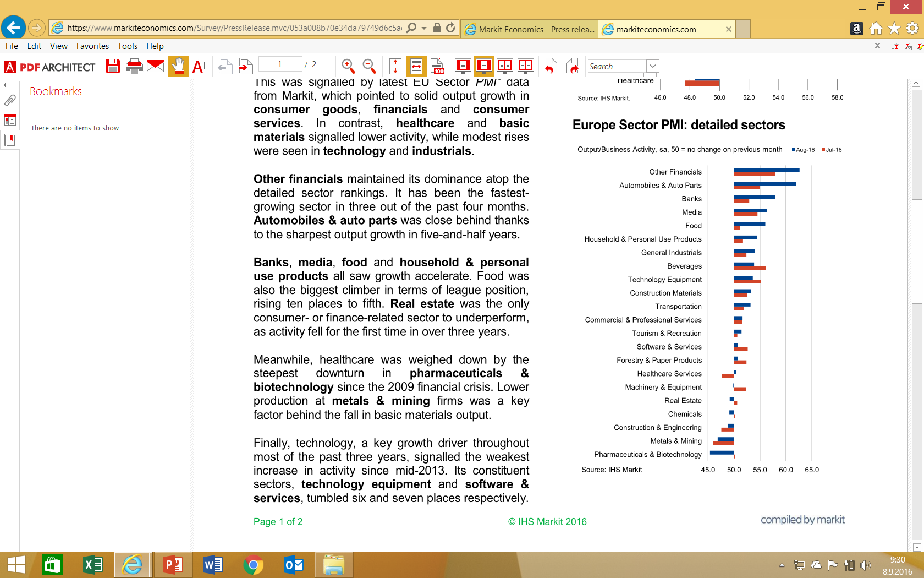
Task: Open the bookmarks panel icon
Action: click(10, 140)
